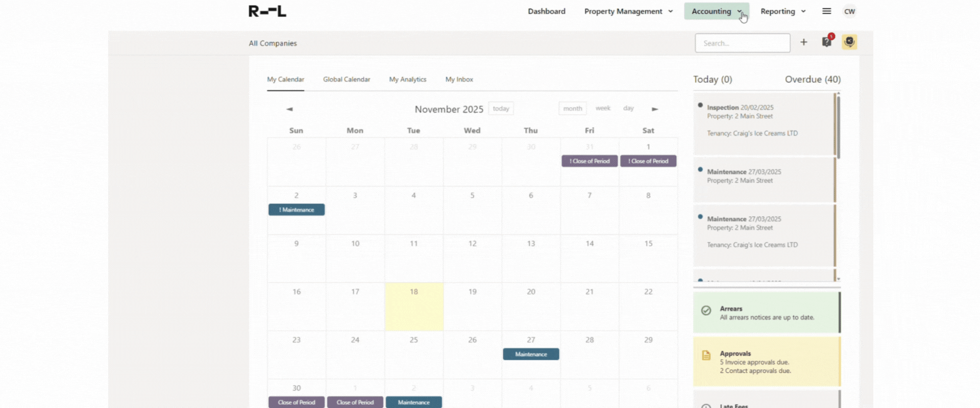The height and width of the screenshot is (408, 980).
Task: Expand the Property Management dropdown
Action: point(628,11)
